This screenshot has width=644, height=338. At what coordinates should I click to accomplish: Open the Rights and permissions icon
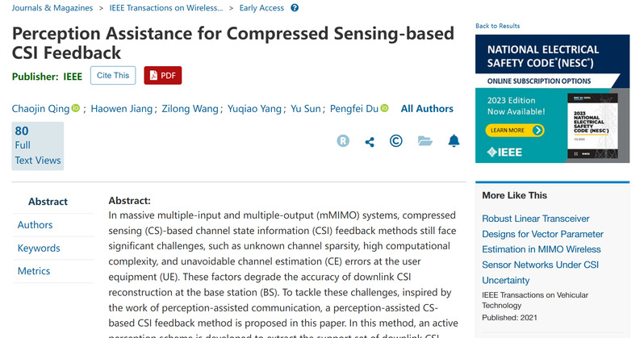click(343, 141)
